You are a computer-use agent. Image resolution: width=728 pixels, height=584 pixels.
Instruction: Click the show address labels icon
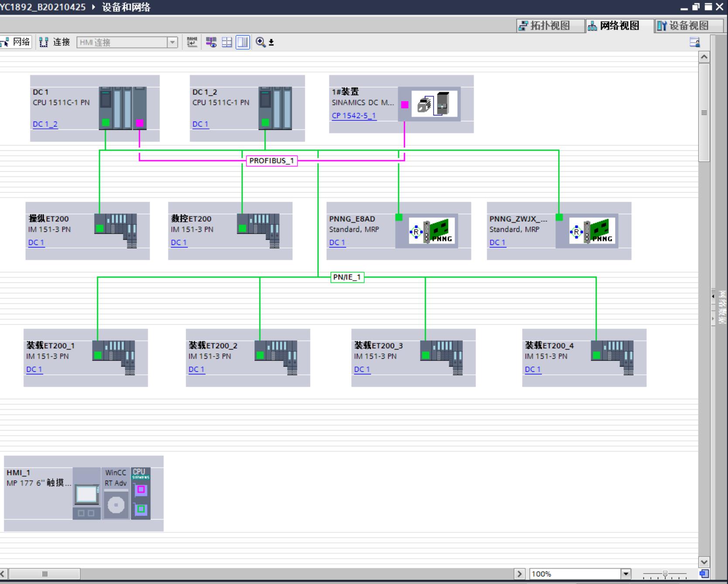pos(211,42)
